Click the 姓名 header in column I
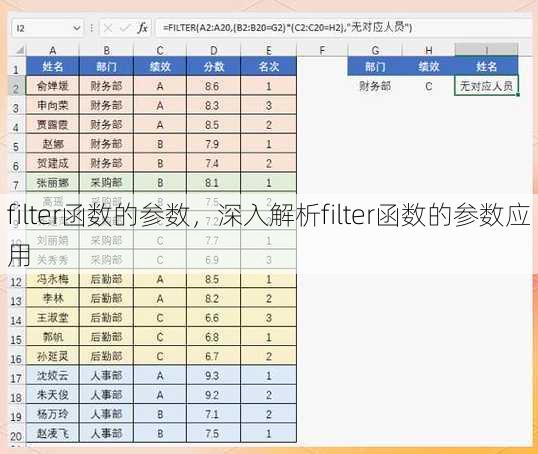Image resolution: width=538 pixels, height=454 pixels. pos(487,66)
